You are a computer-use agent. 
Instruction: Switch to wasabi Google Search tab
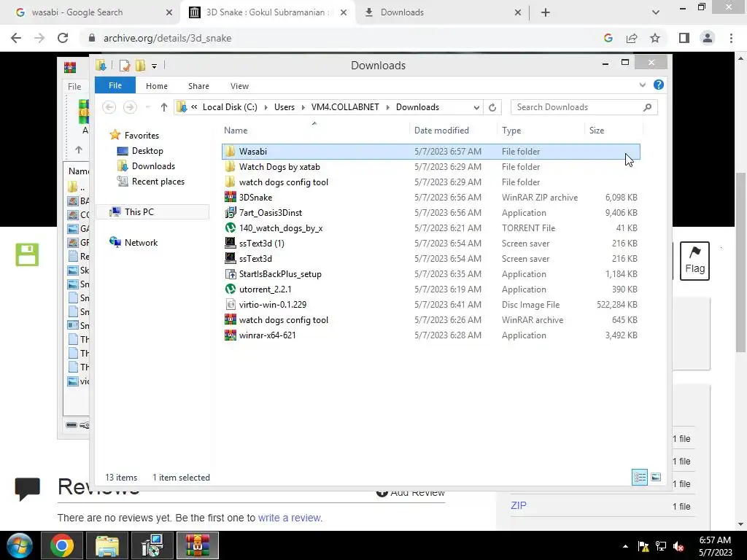[90, 12]
